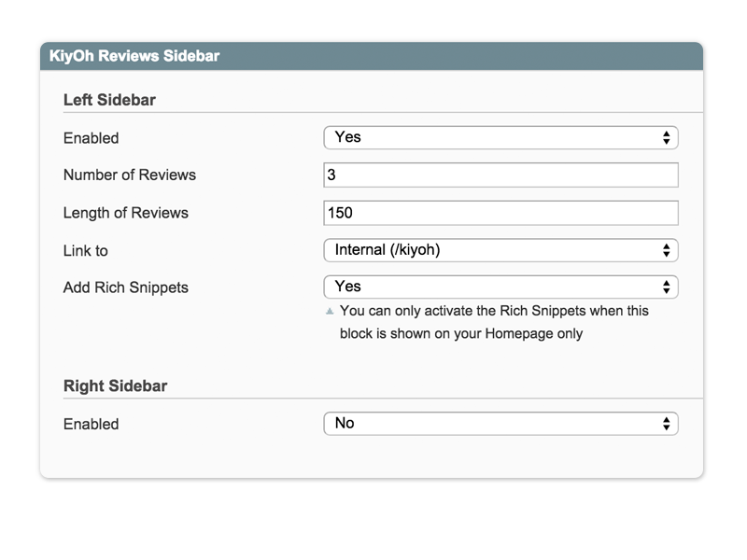This screenshot has width=747, height=560.
Task: Click the Enabled label under Right Sidebar
Action: point(91,424)
